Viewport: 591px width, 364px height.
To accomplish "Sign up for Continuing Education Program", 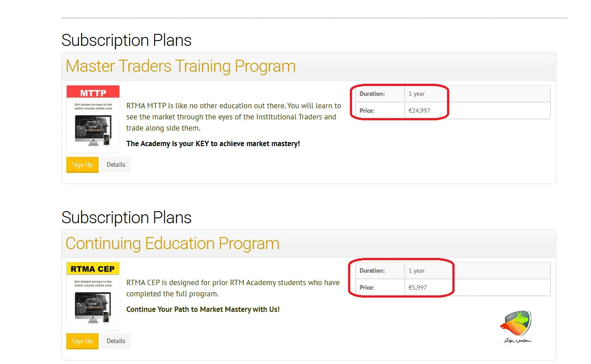I will click(x=82, y=341).
